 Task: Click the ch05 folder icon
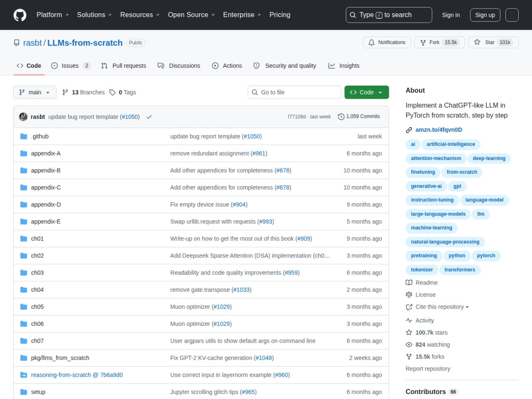23,307
